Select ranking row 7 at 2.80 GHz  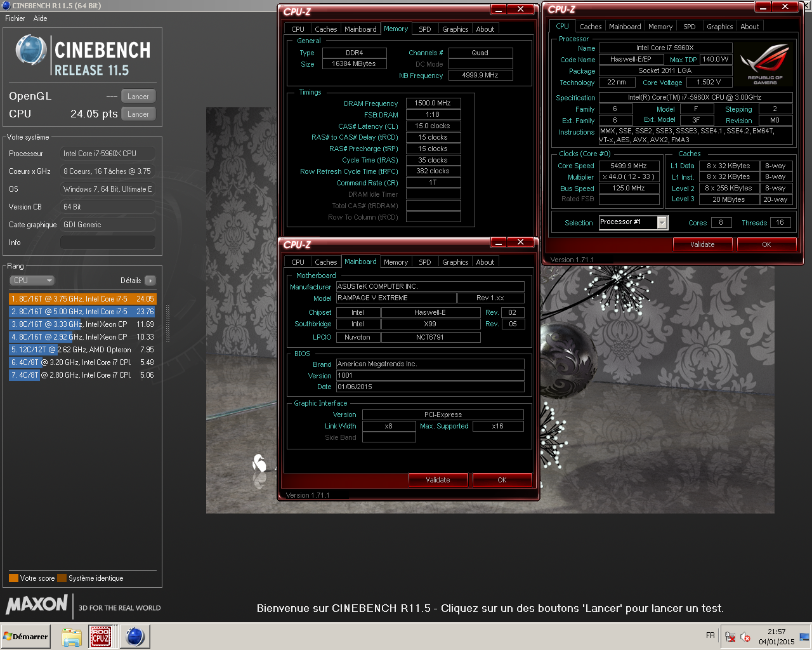[x=82, y=375]
